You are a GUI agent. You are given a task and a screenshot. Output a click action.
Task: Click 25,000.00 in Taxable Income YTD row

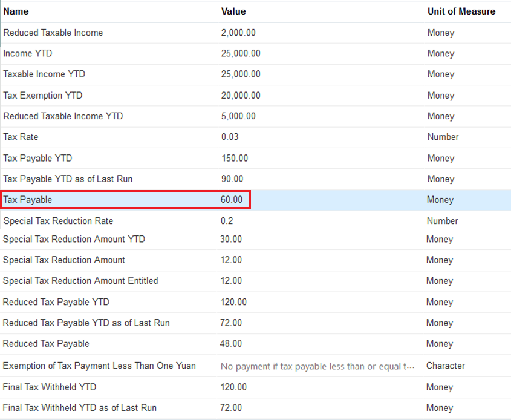[241, 74]
